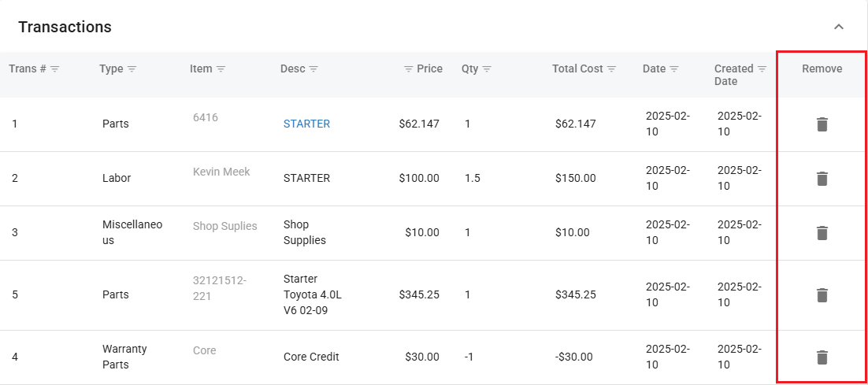Filter the Created Date column
868x385 pixels.
[762, 69]
